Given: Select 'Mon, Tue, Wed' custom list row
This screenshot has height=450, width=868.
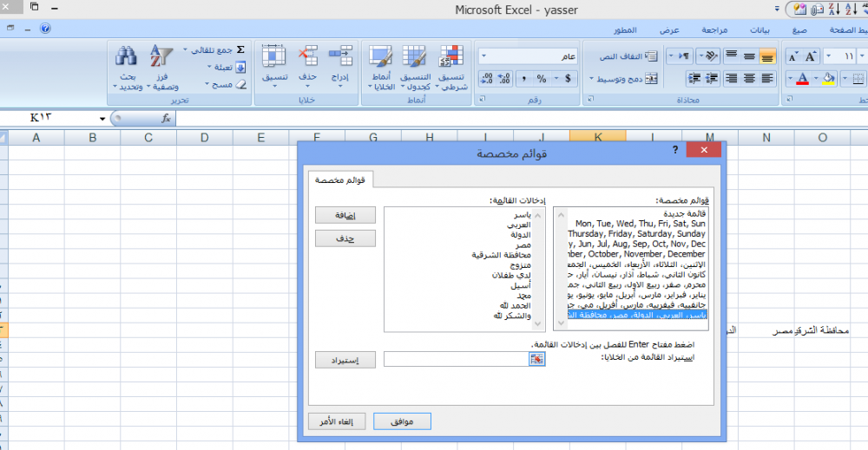Looking at the screenshot, I should (x=636, y=224).
